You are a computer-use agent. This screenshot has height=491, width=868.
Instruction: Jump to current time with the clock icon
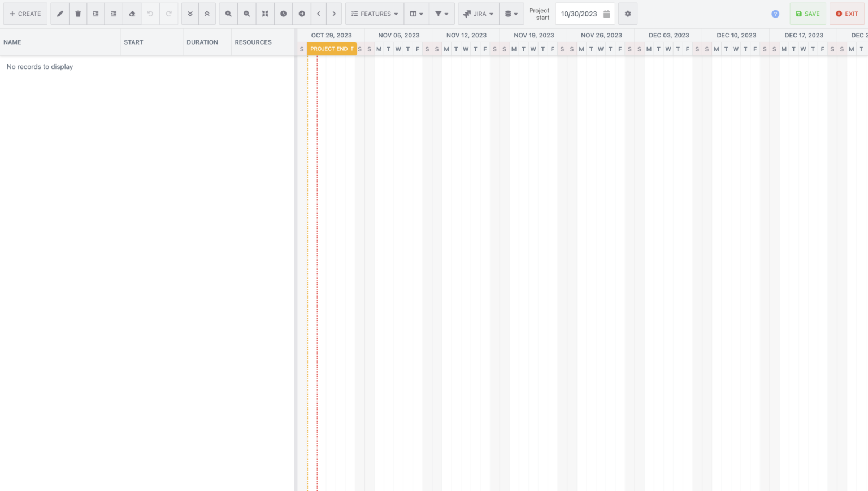[x=283, y=14]
